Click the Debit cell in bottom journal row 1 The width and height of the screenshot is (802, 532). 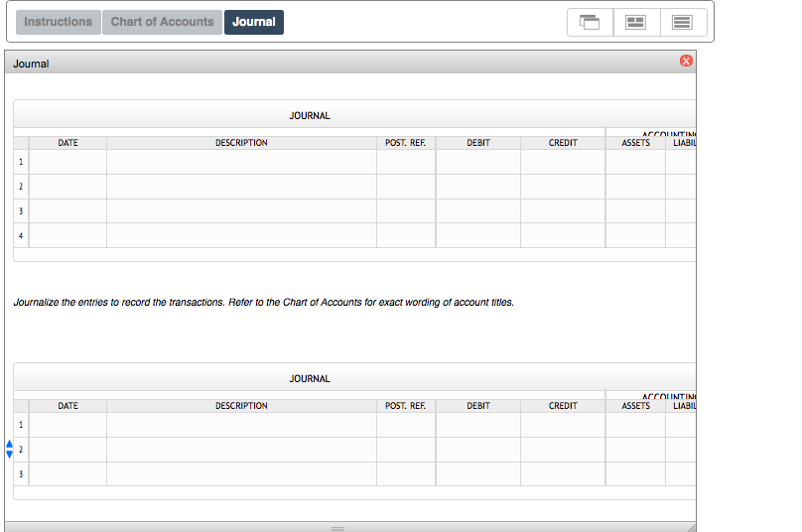pos(478,425)
